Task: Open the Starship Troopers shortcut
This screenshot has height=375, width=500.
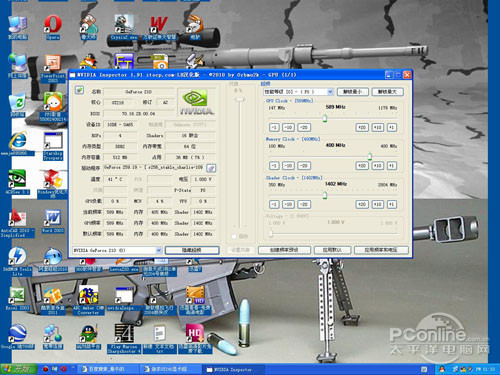Action: [53, 146]
